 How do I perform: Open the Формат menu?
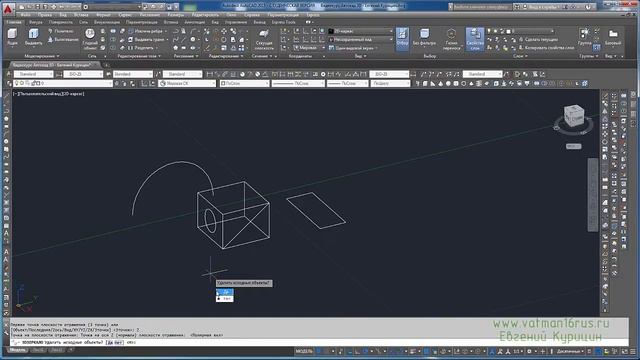[x=103, y=15]
